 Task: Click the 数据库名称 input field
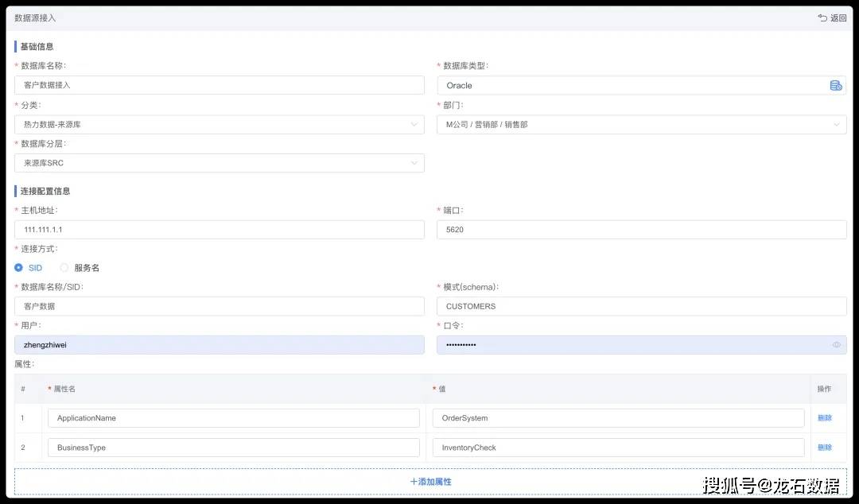point(219,85)
